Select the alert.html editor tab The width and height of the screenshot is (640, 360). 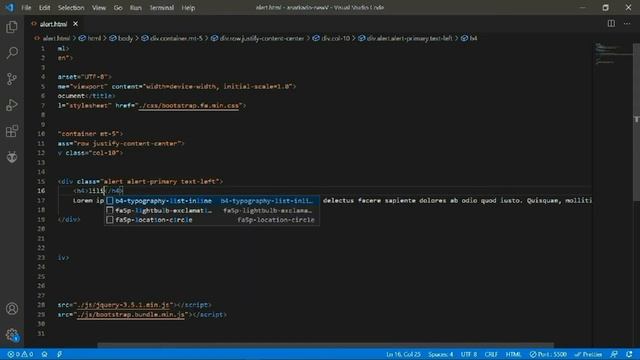click(54, 24)
